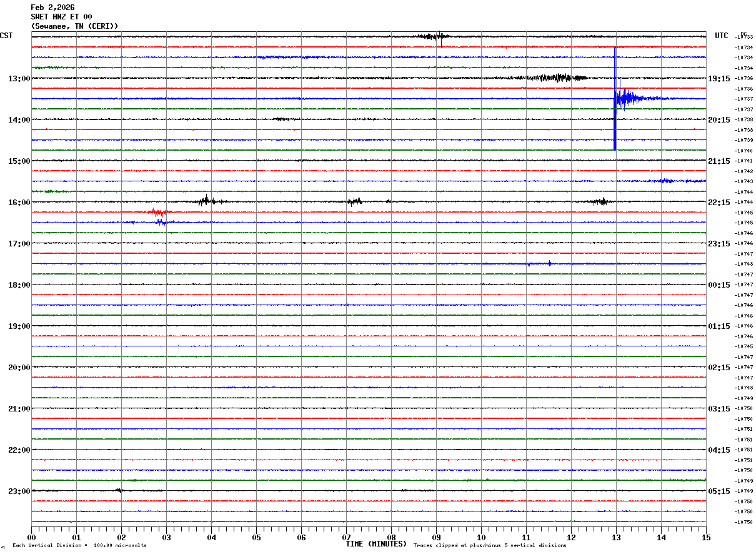Viewport: 756px width, 554px height.
Task: Click the 01:15 UTC row label
Action: point(719,326)
